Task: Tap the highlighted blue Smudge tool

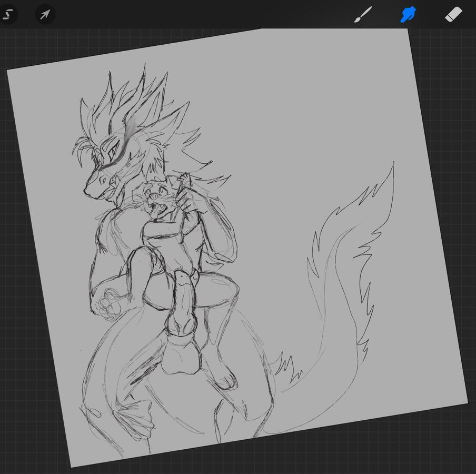Action: [x=408, y=15]
